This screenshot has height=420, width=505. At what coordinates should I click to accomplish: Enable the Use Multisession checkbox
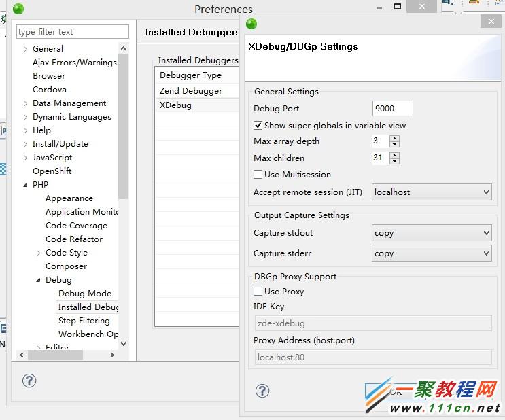click(258, 174)
